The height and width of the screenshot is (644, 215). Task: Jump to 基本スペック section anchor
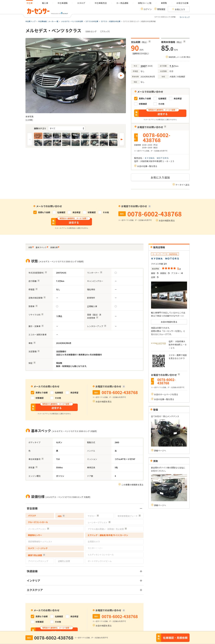[x=42, y=247]
